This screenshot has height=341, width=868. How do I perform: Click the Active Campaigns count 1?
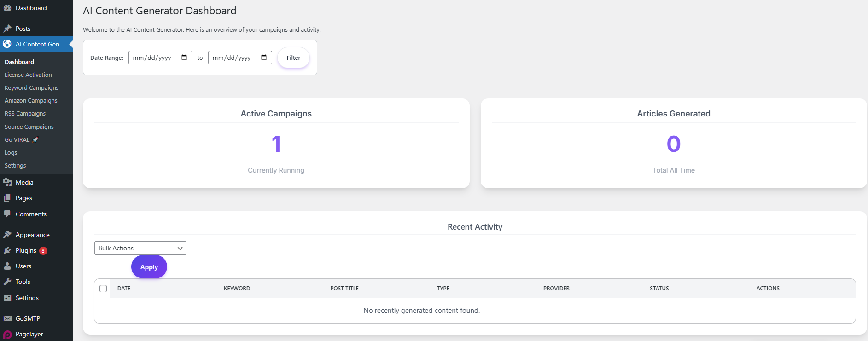pos(276,144)
